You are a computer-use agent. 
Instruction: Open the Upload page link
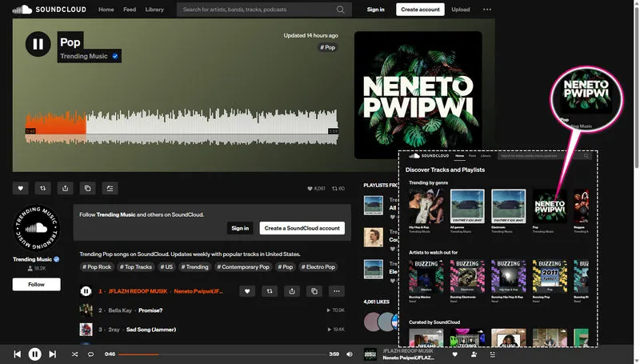[x=461, y=10]
